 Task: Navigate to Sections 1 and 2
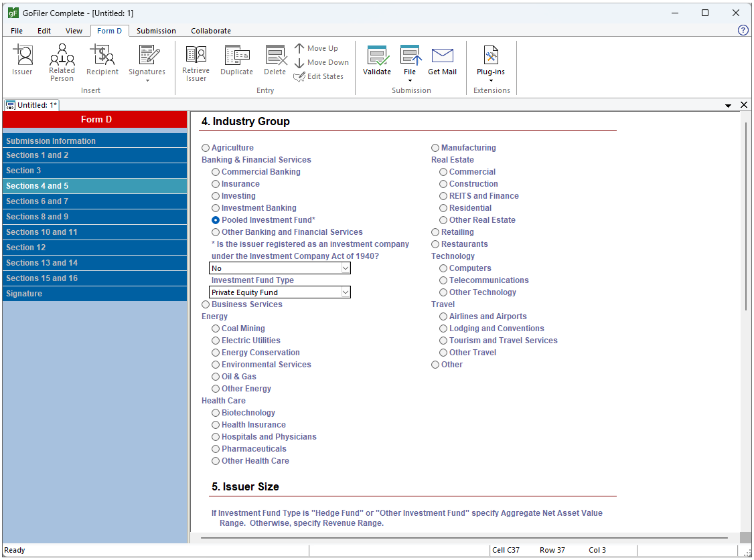point(94,155)
